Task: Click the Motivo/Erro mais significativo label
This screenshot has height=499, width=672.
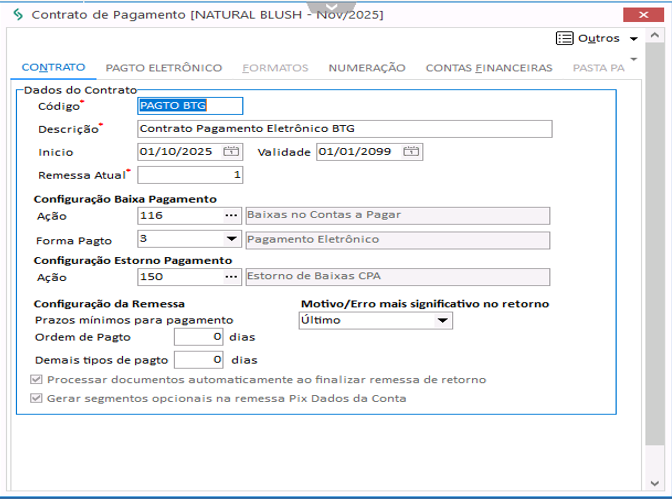Action: (425, 304)
